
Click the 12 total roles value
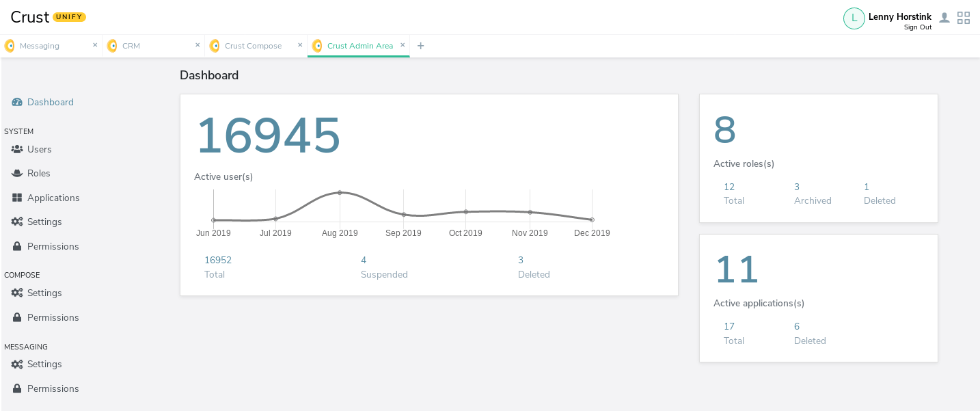coord(729,187)
